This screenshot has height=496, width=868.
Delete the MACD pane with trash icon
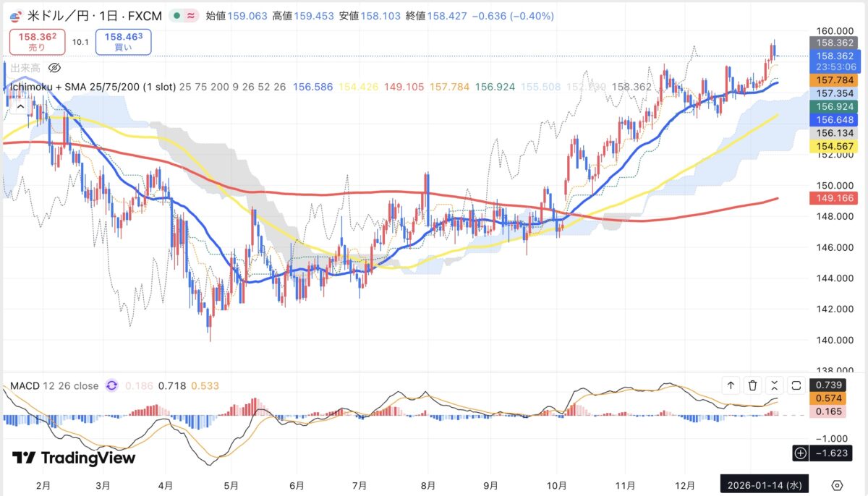coord(752,385)
